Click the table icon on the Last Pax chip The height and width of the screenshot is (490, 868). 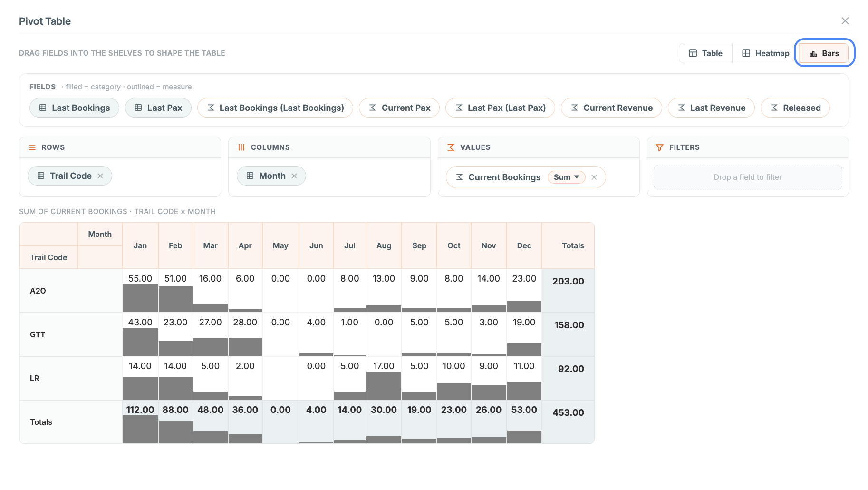[x=138, y=108]
